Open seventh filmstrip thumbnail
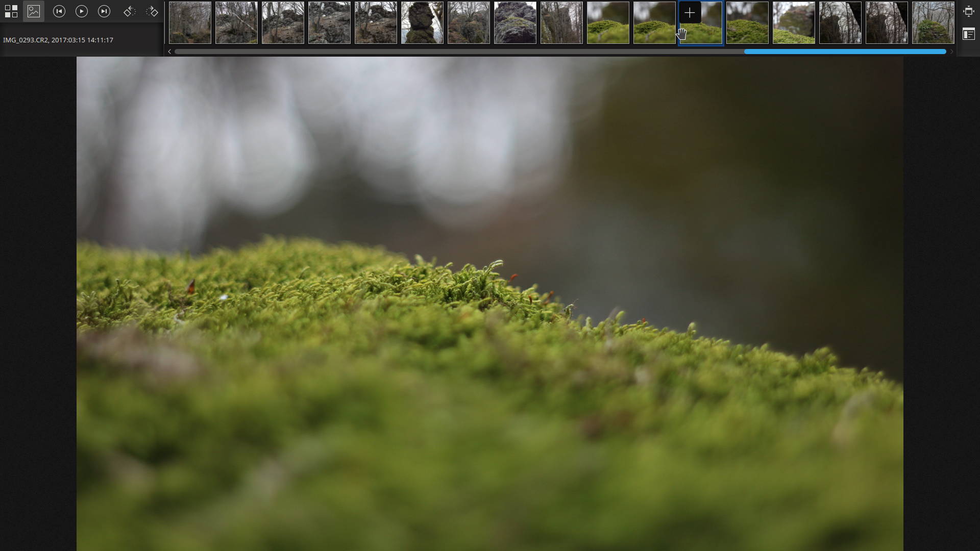 pyautogui.click(x=469, y=22)
